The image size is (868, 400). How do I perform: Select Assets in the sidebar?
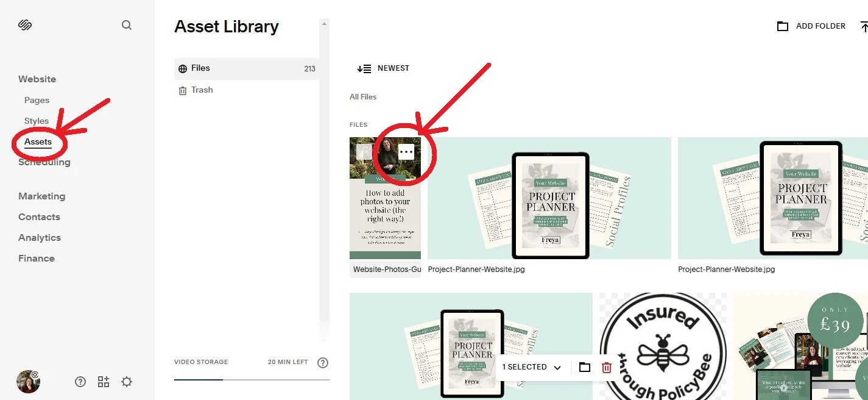pos(38,141)
